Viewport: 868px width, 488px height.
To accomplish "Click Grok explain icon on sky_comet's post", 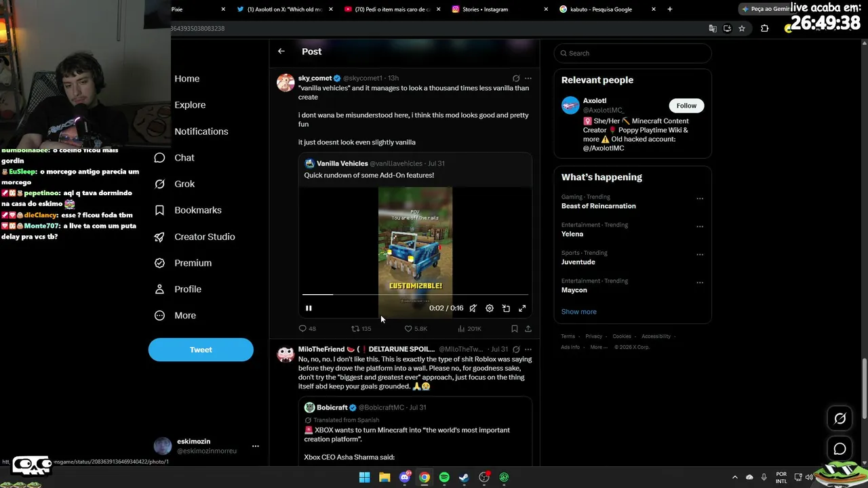I will click(x=516, y=79).
